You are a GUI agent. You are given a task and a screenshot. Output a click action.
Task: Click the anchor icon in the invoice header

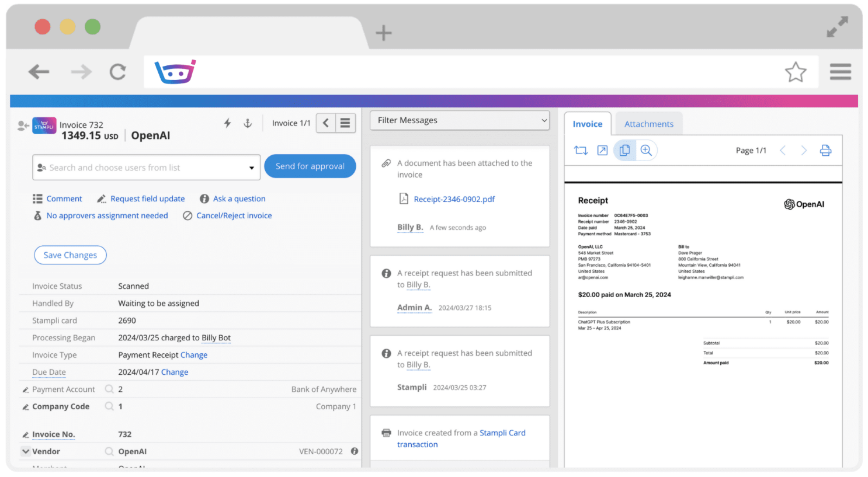coord(248,123)
